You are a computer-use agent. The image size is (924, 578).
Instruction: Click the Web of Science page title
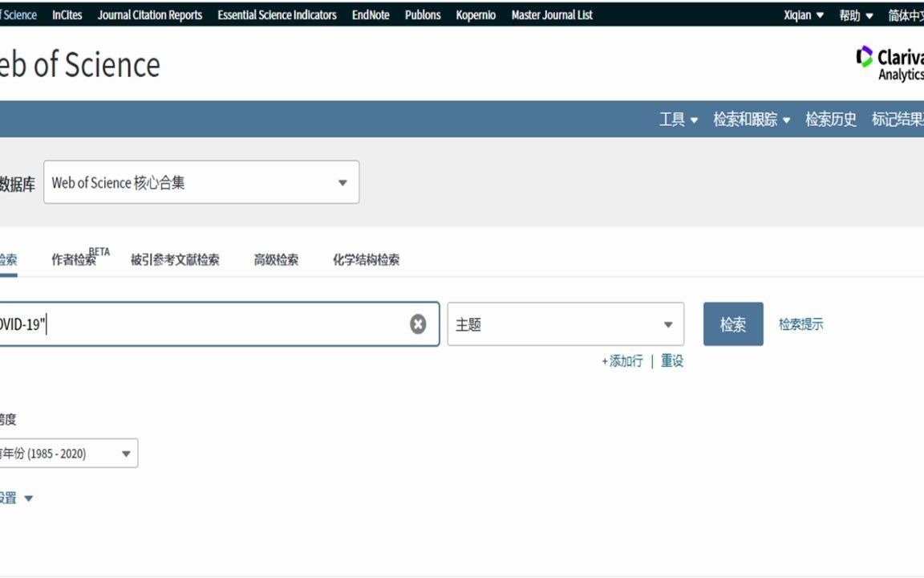tap(79, 64)
